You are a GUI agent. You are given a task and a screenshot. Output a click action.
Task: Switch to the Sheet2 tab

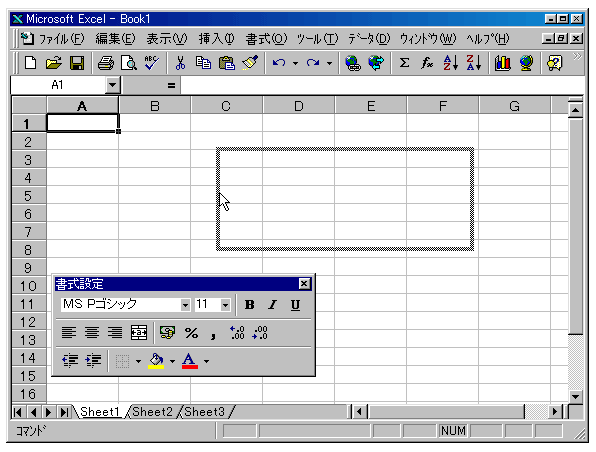click(152, 412)
